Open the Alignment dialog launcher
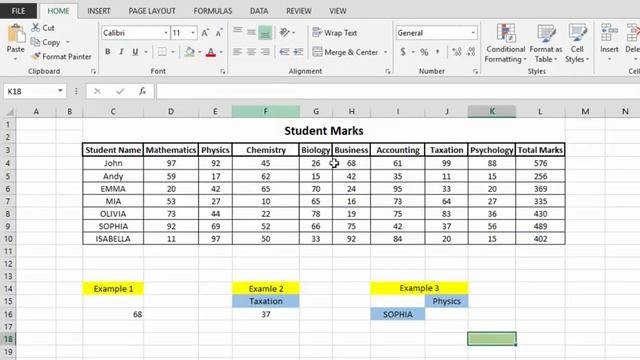 387,71
